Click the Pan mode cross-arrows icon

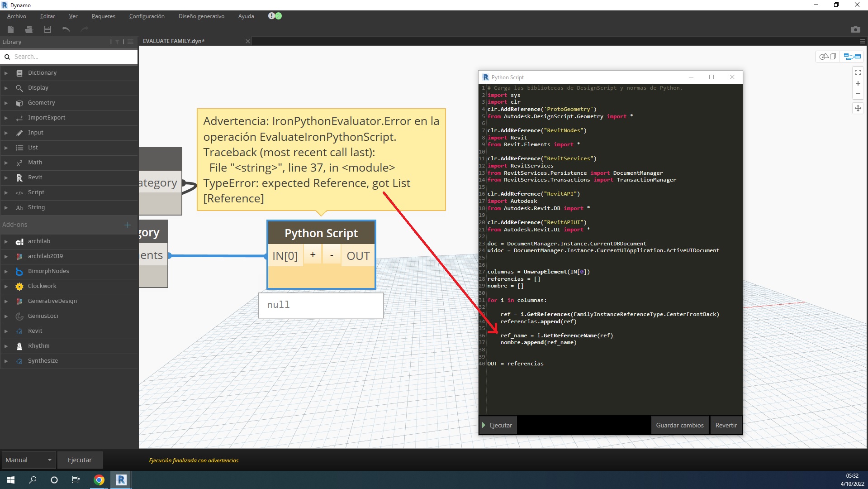(x=858, y=108)
